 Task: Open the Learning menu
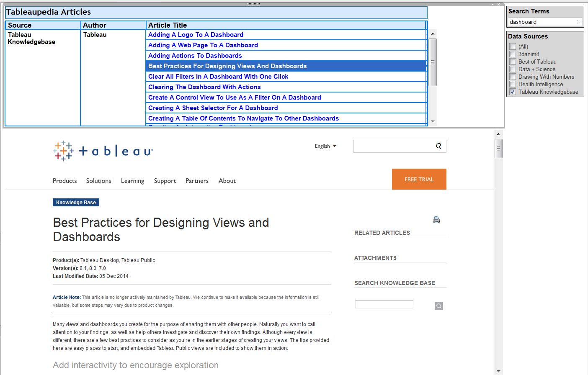133,181
